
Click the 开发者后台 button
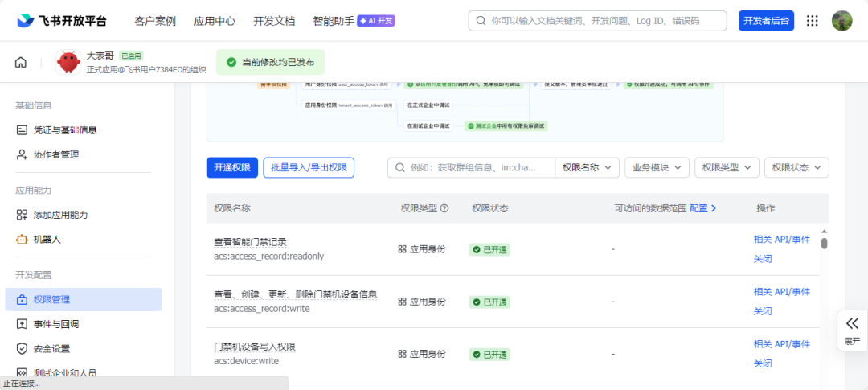766,21
